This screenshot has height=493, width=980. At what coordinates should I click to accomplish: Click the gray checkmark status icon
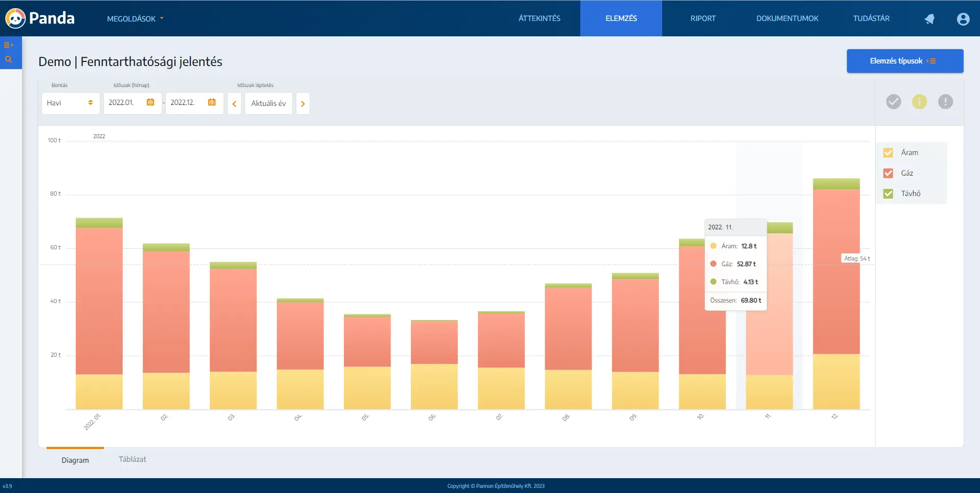click(x=893, y=102)
